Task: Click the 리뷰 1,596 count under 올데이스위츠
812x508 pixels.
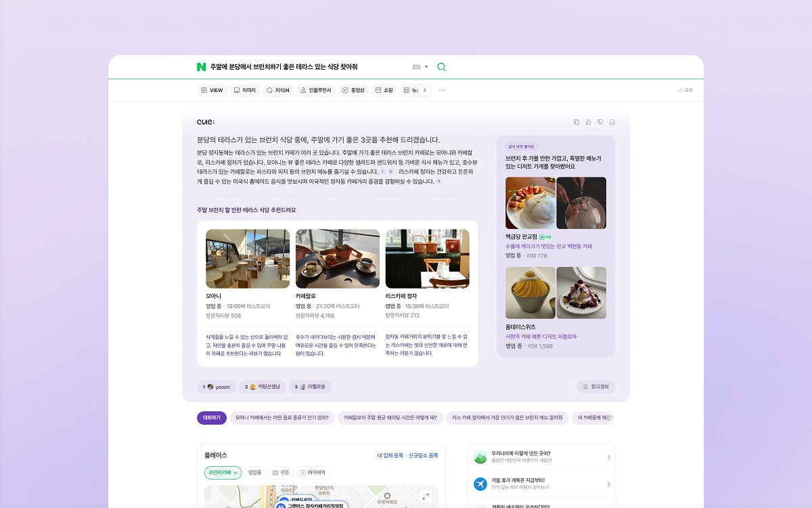Action: point(540,346)
